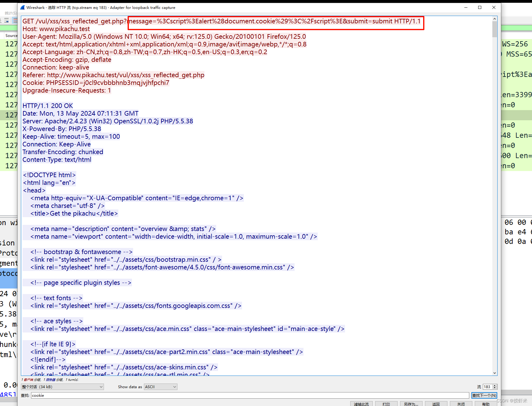Click the Save As button
This screenshot has width=532, height=406.
411,404
